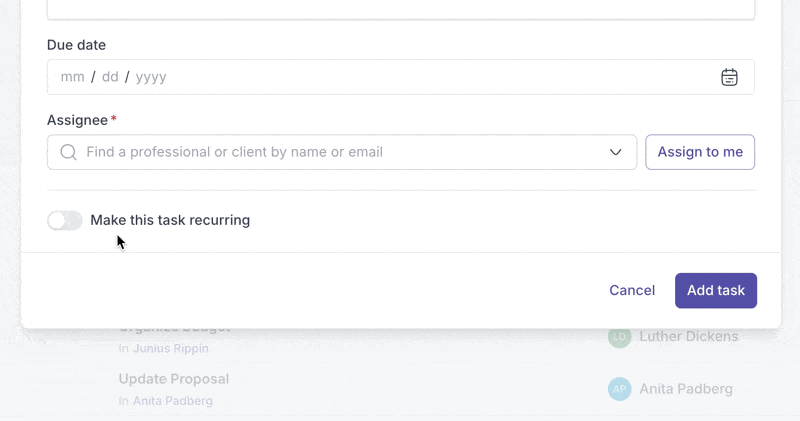The width and height of the screenshot is (800, 421).
Task: Select the mm month segment of Due date
Action: [72, 77]
